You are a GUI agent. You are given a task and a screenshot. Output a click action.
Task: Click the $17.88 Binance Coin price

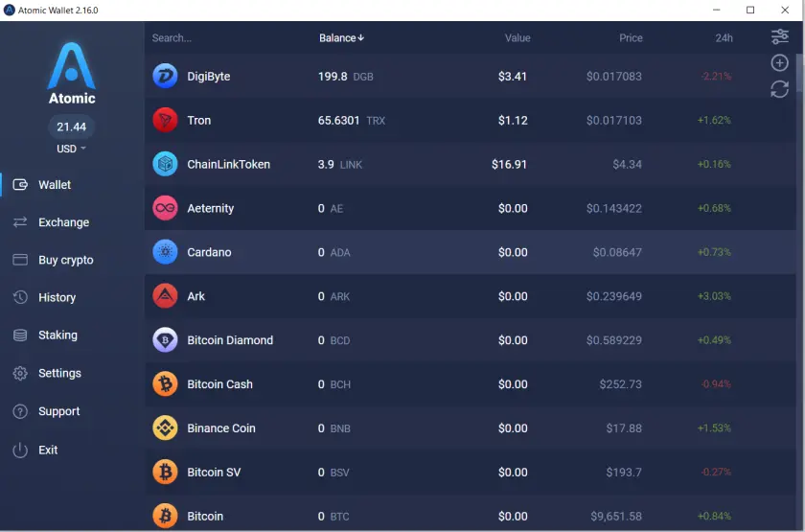(x=624, y=428)
